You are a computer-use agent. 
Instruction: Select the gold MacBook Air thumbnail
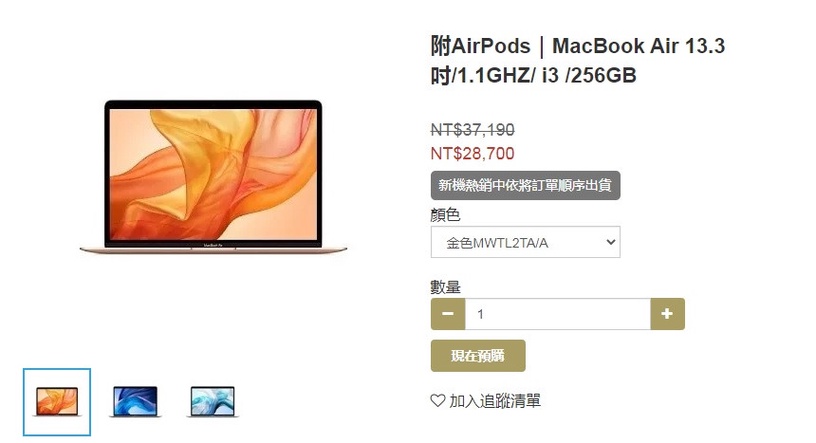[x=57, y=402]
